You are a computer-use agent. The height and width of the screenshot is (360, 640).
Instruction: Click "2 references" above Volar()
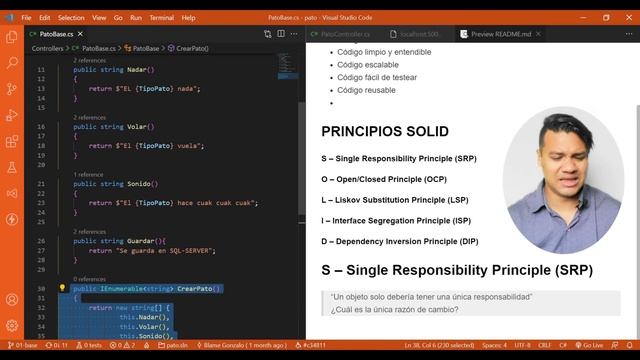point(89,118)
